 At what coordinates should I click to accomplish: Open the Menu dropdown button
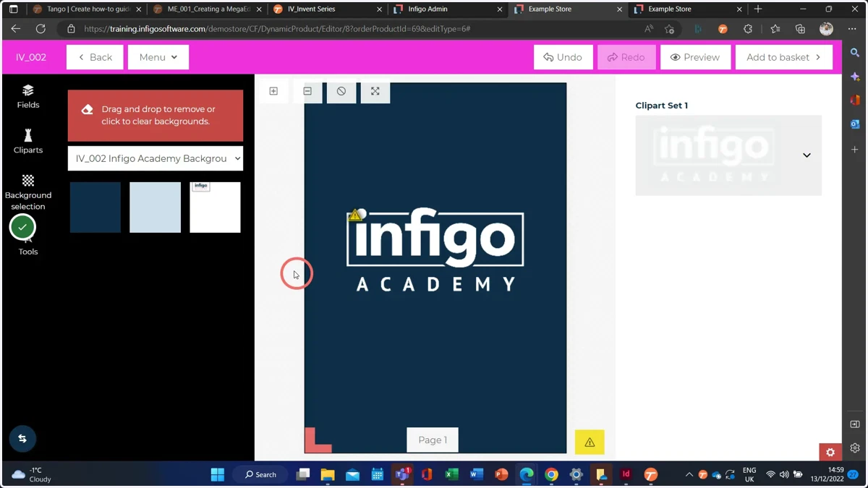point(158,57)
